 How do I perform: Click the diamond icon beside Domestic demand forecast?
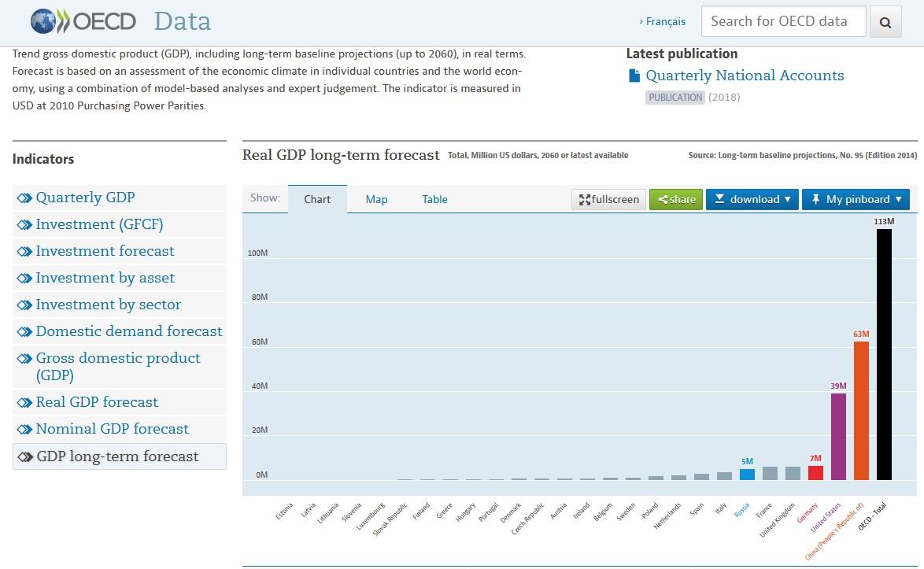(24, 331)
